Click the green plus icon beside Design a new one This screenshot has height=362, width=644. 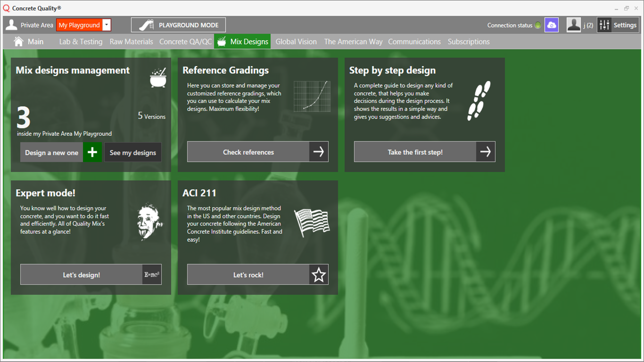pyautogui.click(x=92, y=152)
